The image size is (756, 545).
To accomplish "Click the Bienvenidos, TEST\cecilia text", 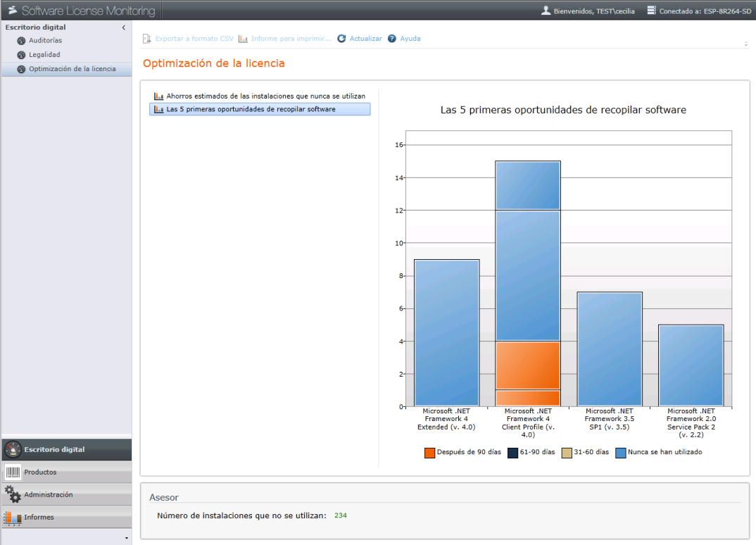I will 594,11.
